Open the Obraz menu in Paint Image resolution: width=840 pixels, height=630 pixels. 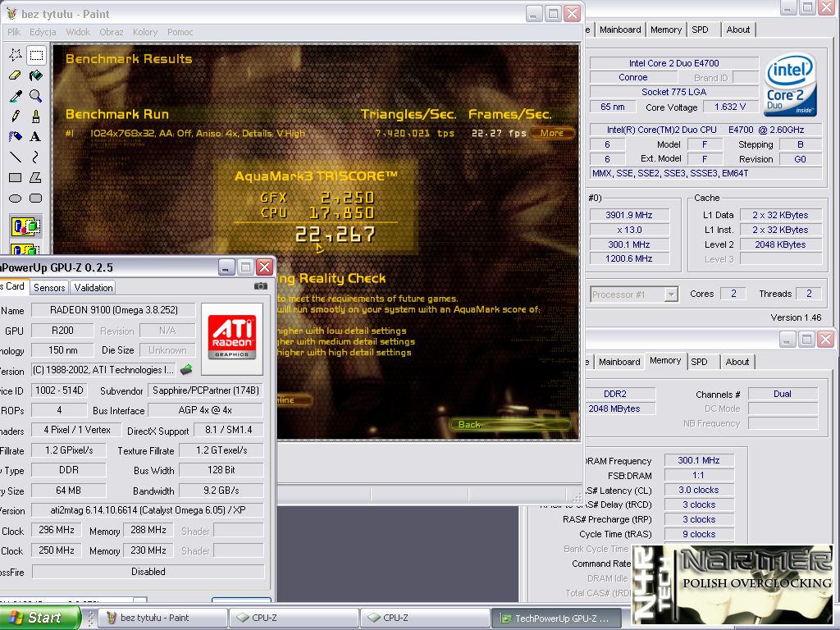(112, 32)
